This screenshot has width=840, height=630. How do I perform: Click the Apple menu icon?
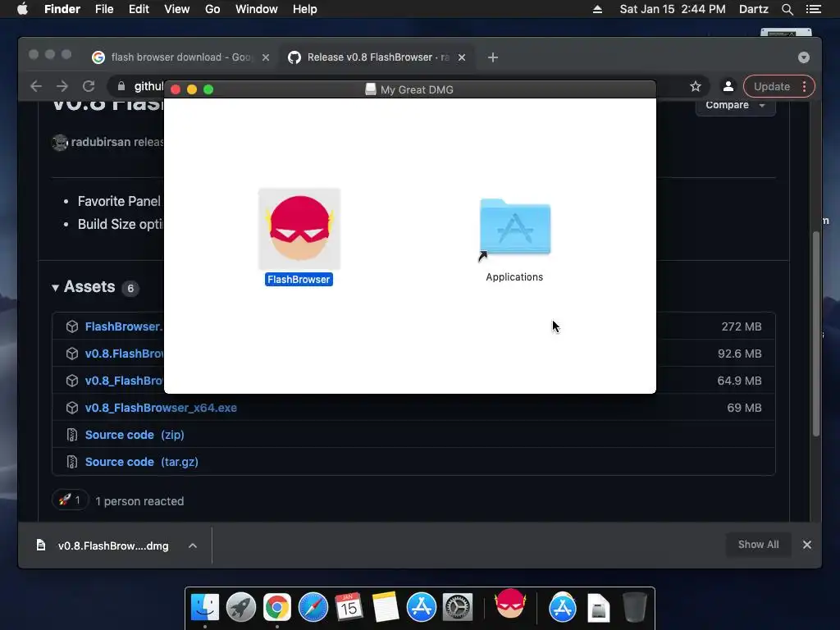tap(22, 9)
